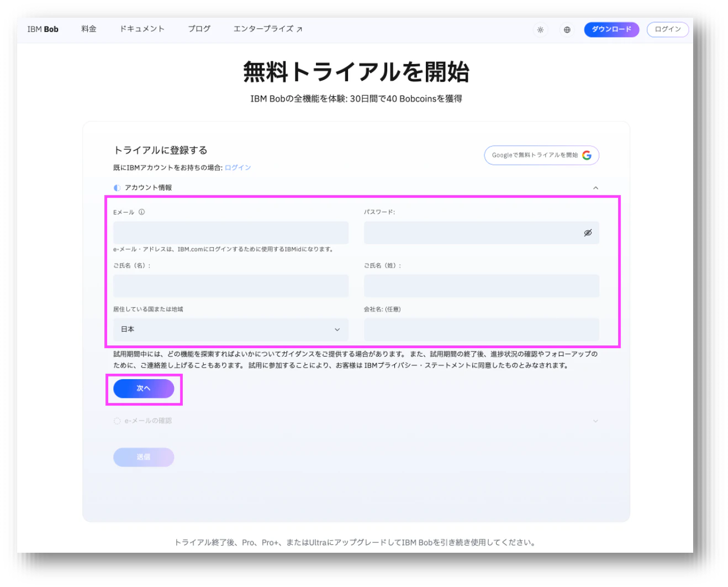Select the e-メールの確認 step circle
The height and width of the screenshot is (587, 728).
tap(117, 421)
